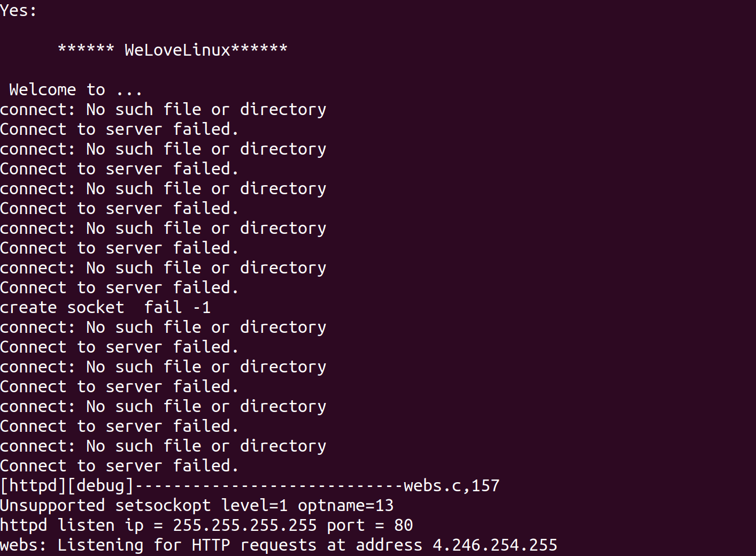This screenshot has width=756, height=556.
Task: Click first 'connect: No such file or directory' line
Action: click(163, 109)
